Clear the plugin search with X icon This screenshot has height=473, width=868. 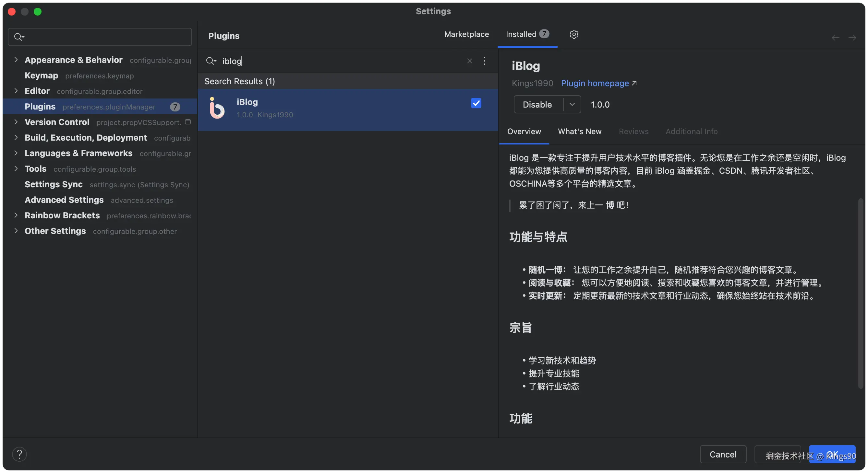469,61
